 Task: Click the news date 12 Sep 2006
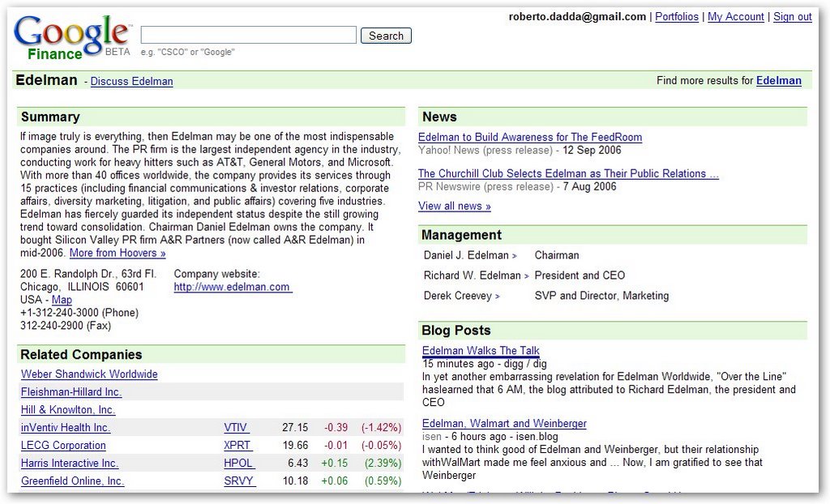(592, 151)
